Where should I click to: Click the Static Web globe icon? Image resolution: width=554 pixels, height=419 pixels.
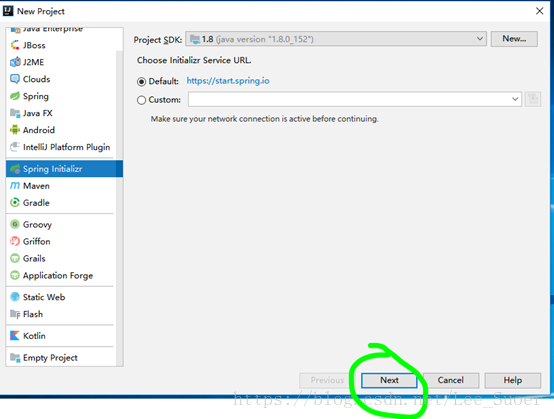[x=15, y=297]
